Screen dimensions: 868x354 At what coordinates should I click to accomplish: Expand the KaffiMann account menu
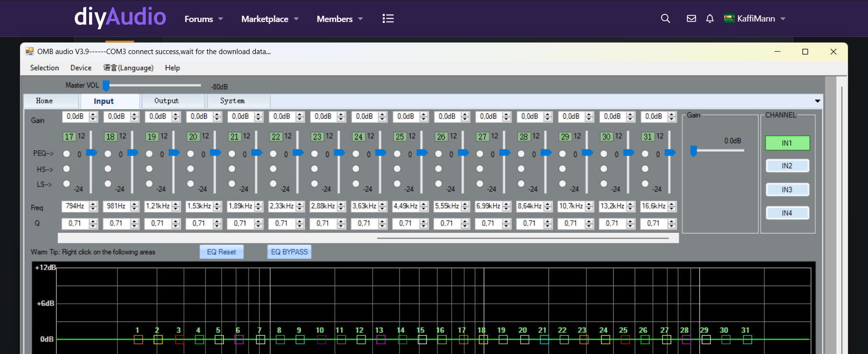click(x=755, y=19)
